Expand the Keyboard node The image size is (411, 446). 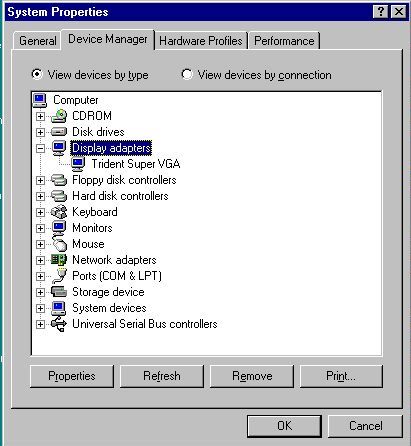[x=40, y=212]
